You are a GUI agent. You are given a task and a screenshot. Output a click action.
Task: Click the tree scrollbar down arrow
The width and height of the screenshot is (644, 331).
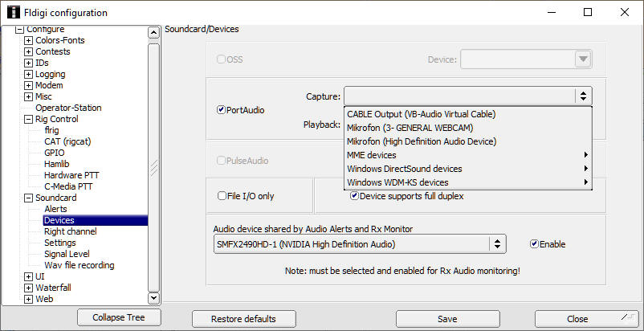(154, 298)
